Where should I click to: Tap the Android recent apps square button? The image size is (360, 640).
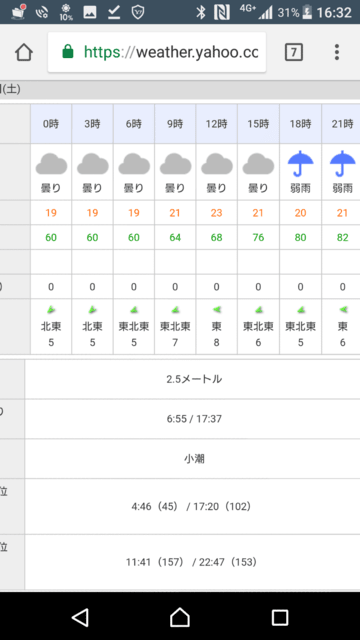tap(280, 618)
